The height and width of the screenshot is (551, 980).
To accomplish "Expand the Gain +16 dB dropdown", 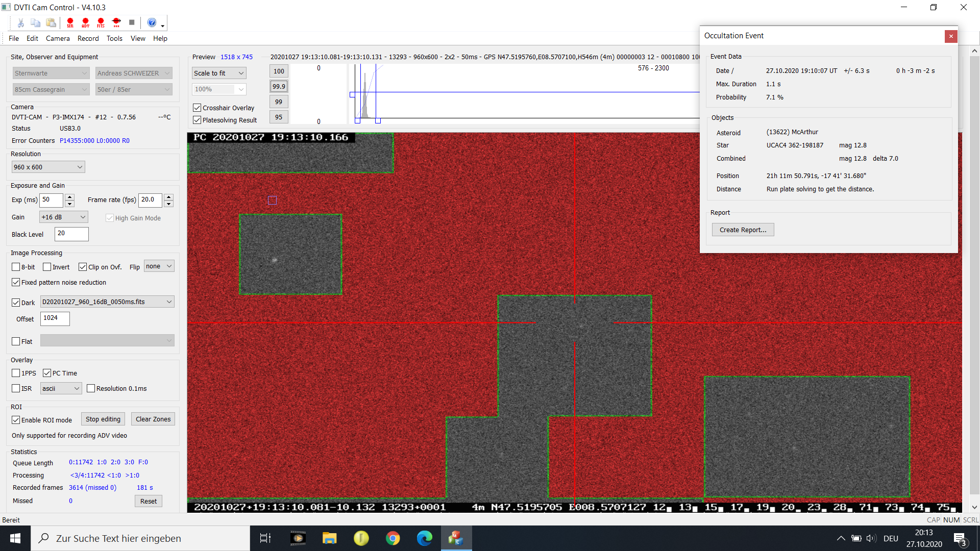I will (x=64, y=217).
